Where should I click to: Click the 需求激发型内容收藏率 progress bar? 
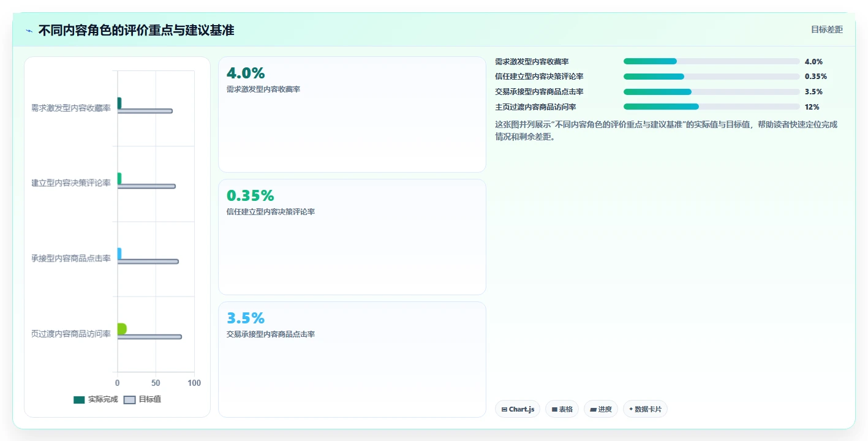(711, 61)
